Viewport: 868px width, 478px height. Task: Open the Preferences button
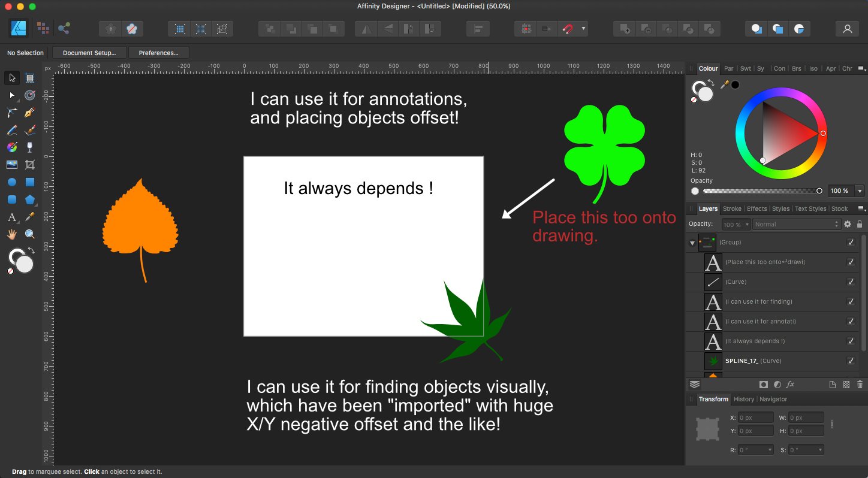click(158, 53)
